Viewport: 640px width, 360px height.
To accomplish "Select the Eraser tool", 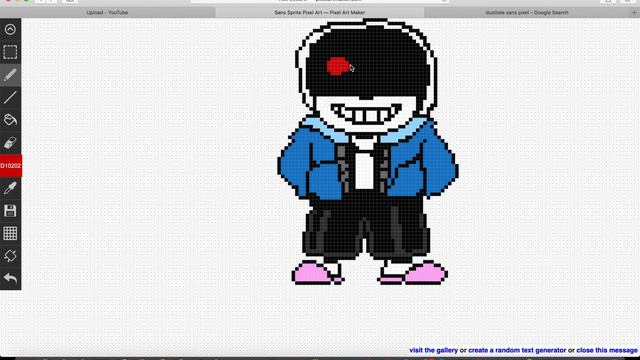I will pos(10,143).
